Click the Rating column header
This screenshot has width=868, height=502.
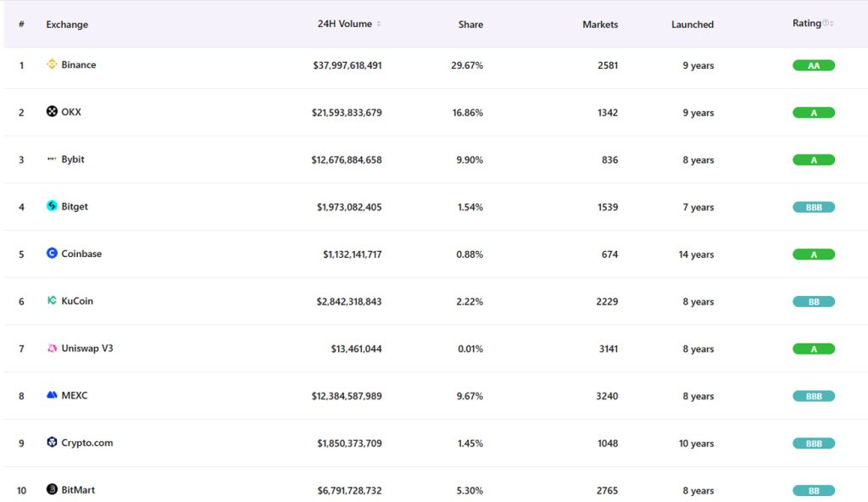pyautogui.click(x=807, y=23)
